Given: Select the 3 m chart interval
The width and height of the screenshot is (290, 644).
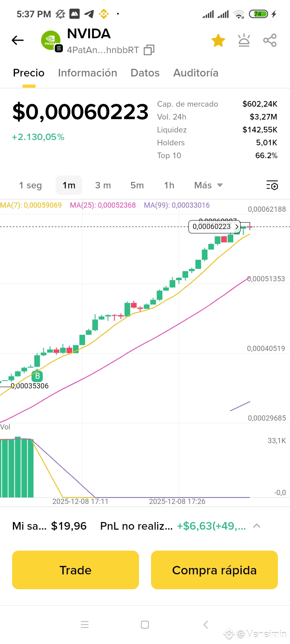Looking at the screenshot, I should coord(103,185).
